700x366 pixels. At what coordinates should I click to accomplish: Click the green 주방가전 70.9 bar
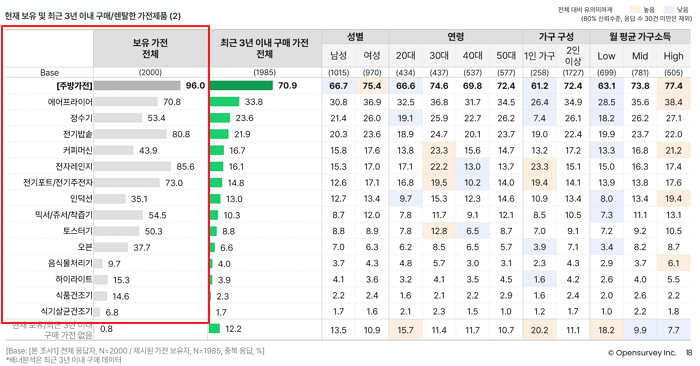point(241,85)
